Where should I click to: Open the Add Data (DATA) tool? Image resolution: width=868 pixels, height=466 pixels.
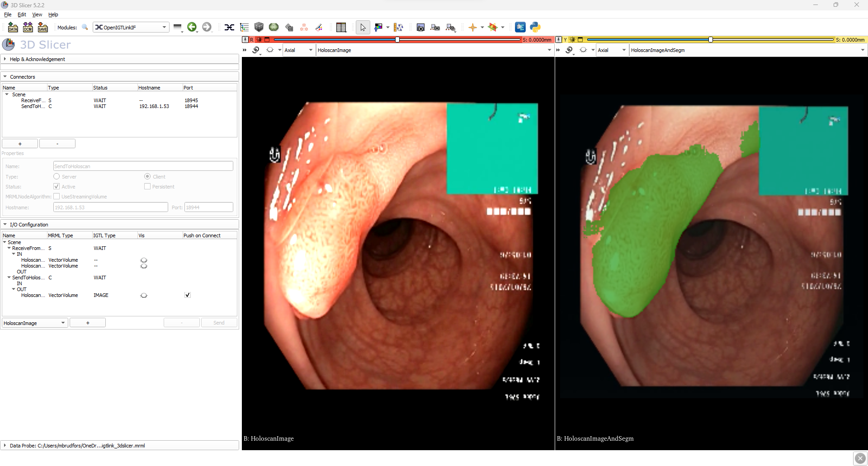point(13,27)
